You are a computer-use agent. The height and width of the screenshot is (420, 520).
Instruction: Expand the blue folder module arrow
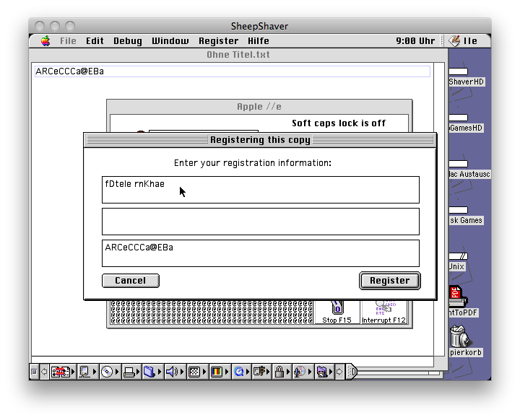(x=160, y=372)
